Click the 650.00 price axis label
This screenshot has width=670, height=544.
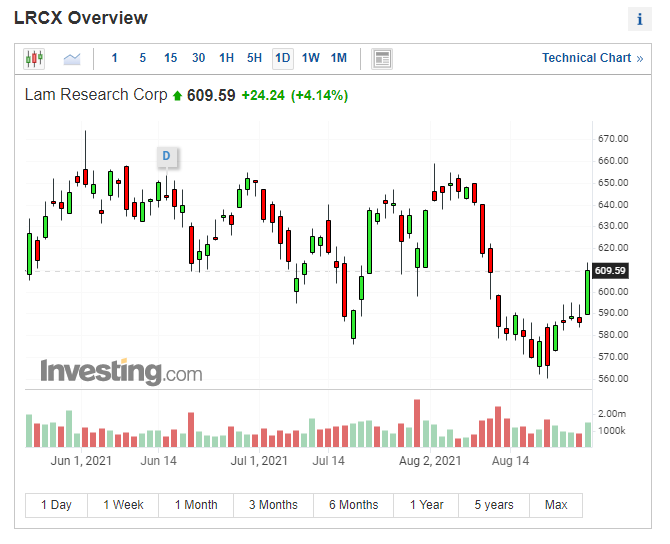(613, 183)
